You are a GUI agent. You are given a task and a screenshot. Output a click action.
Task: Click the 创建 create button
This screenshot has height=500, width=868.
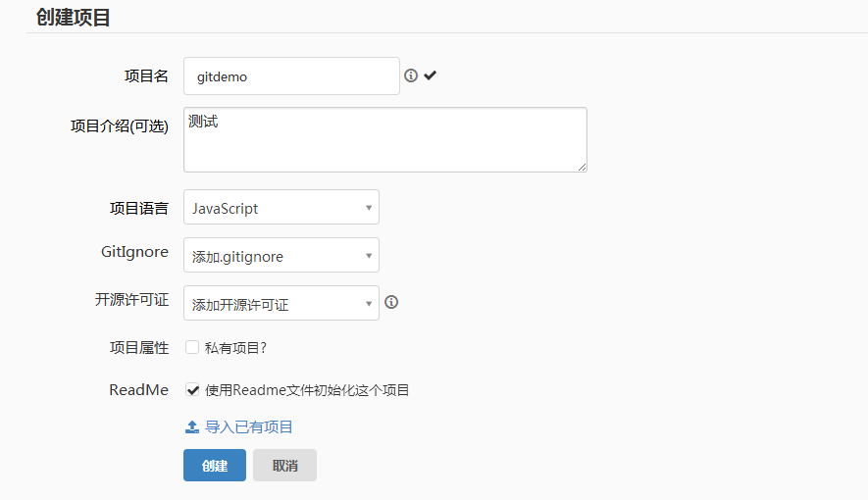click(x=215, y=465)
